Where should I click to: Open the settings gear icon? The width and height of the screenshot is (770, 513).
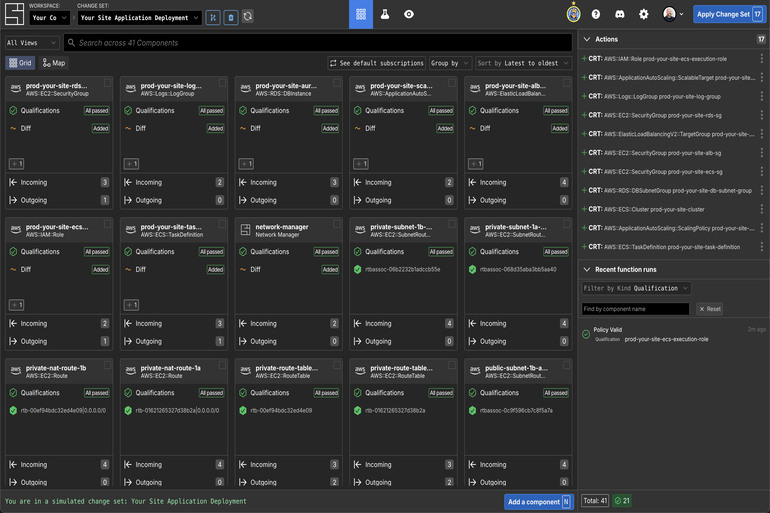click(x=644, y=15)
